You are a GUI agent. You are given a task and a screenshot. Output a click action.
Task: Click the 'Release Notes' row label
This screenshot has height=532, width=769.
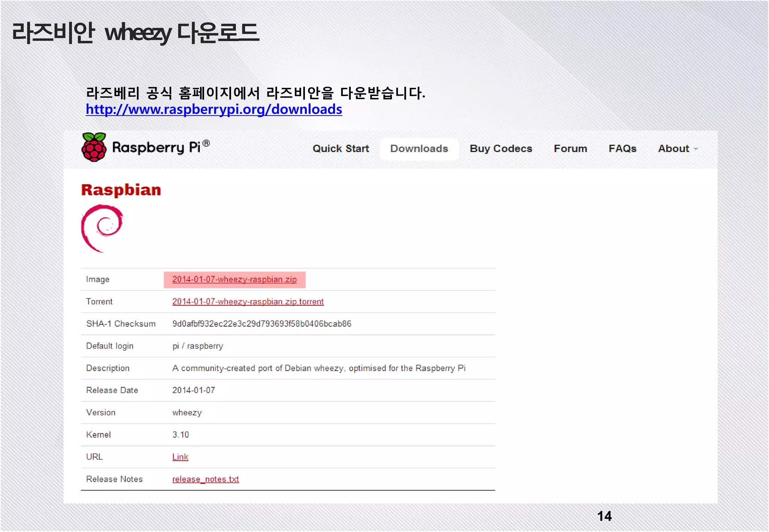pyautogui.click(x=114, y=479)
